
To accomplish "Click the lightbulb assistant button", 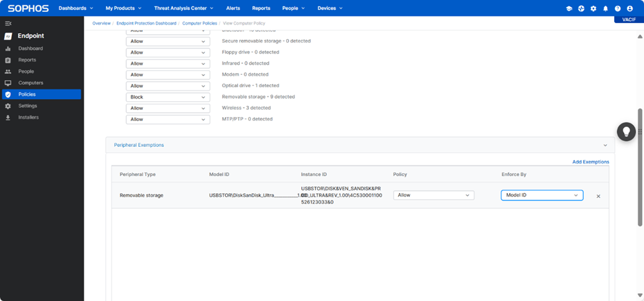I will coord(626,131).
